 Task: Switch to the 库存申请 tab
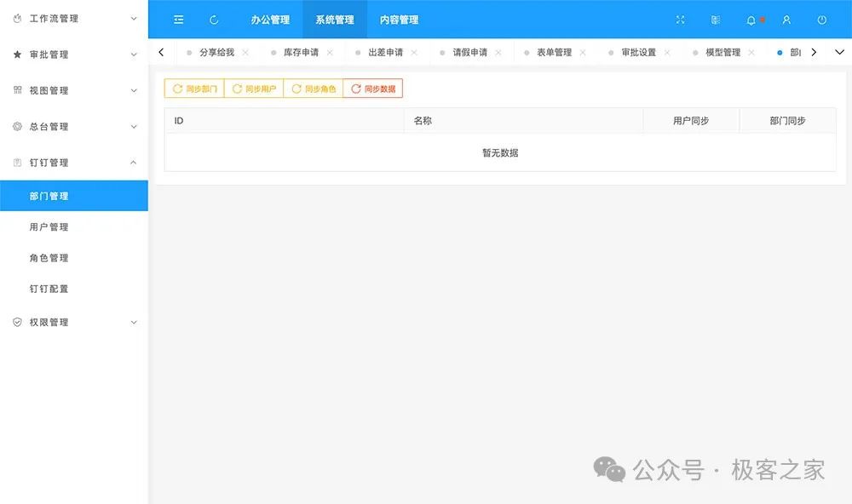301,52
